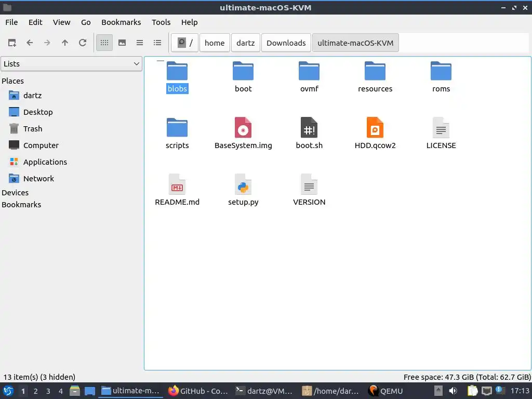Select the scripts folder
532x399 pixels.
(177, 134)
